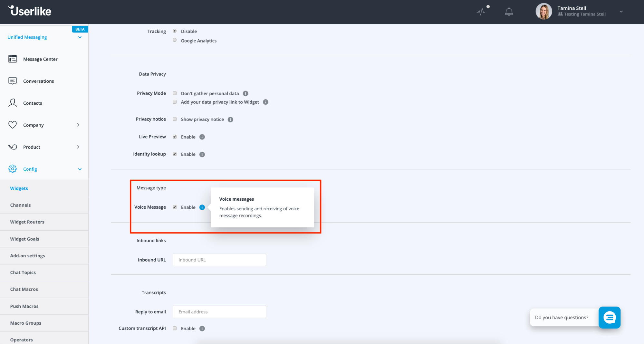
Task: Click the Inbound URL input field
Action: click(219, 260)
